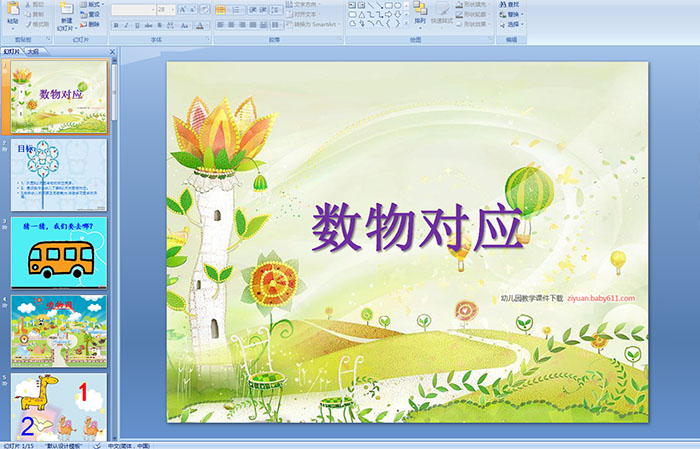The image size is (700, 449).
Task: Select the down arrow shape in gallery
Action: (398, 14)
